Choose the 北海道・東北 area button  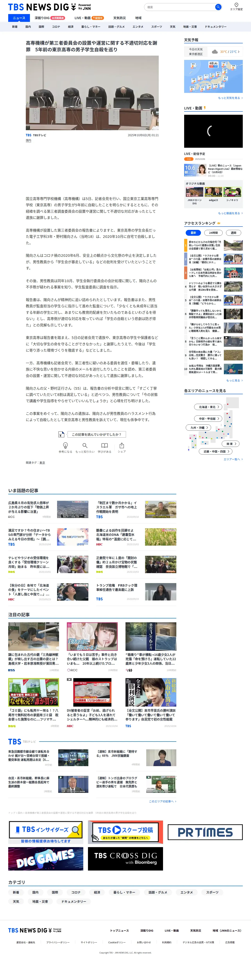[x=209, y=407]
